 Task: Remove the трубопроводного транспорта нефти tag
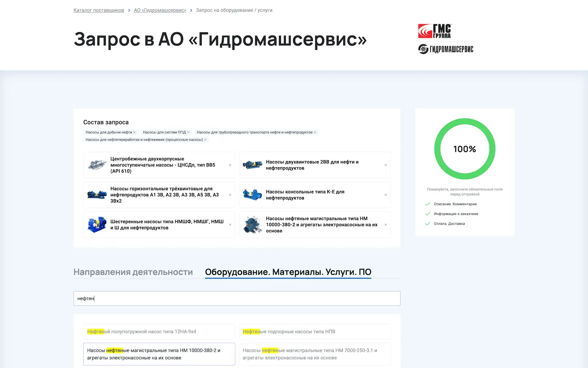[x=315, y=132]
